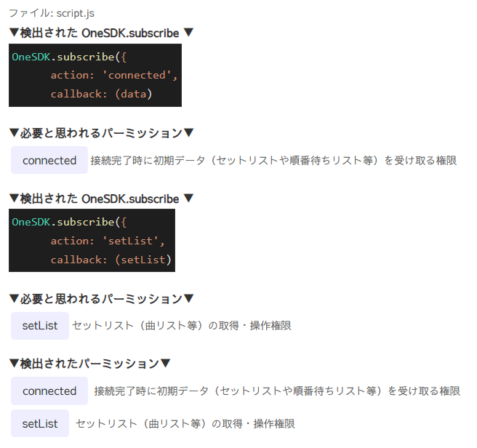
Task: Click the "callback: (data)" code line
Action: (101, 94)
